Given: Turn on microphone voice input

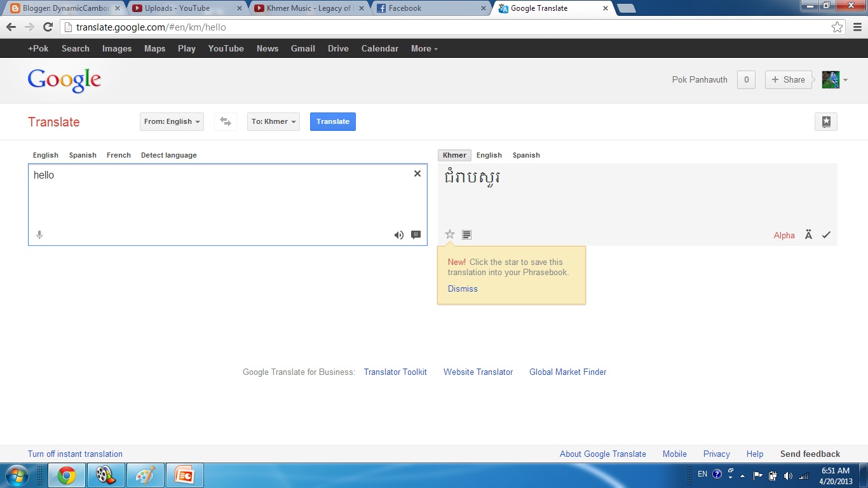Looking at the screenshot, I should pyautogui.click(x=39, y=235).
